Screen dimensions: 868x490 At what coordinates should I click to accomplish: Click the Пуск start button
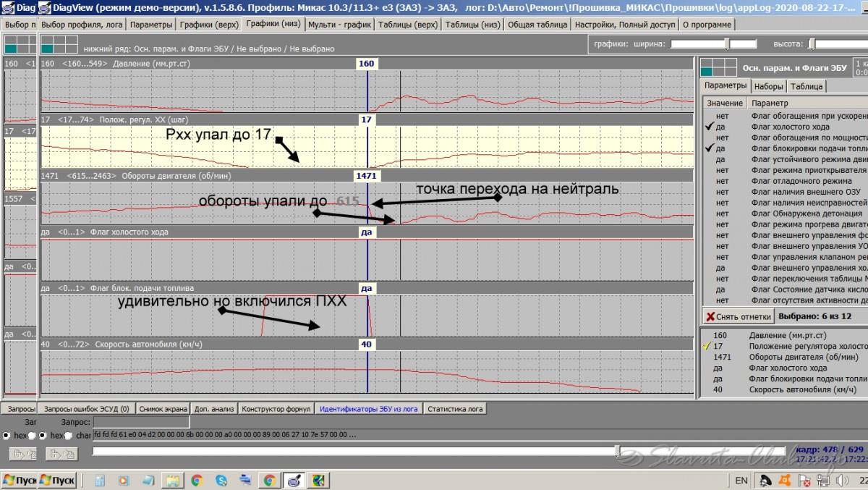pyautogui.click(x=56, y=480)
